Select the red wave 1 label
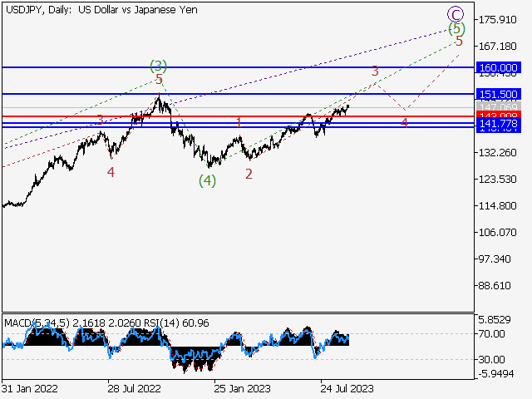The image size is (532, 399). (239, 121)
